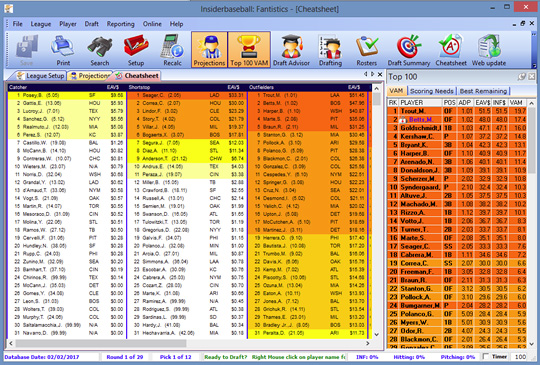Select Seager,C. in the Shortstop list
The height and width of the screenshot is (365, 540).
pyautogui.click(x=187, y=95)
